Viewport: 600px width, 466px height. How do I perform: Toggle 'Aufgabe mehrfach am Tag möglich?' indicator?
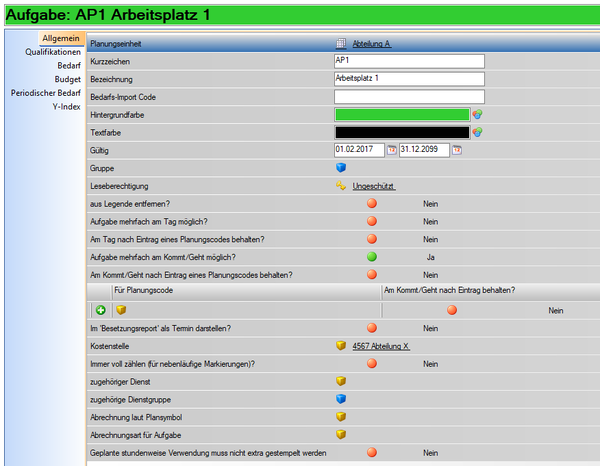372,222
